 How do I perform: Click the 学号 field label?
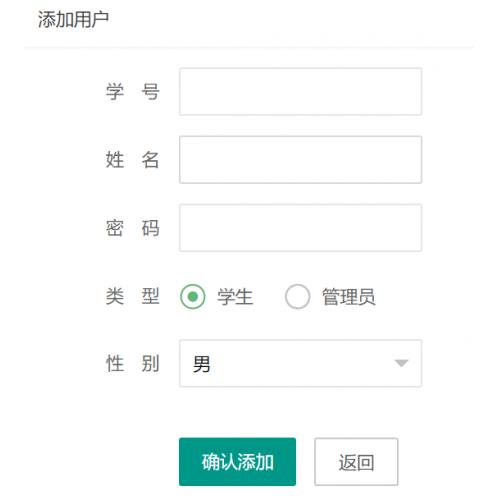tap(133, 92)
